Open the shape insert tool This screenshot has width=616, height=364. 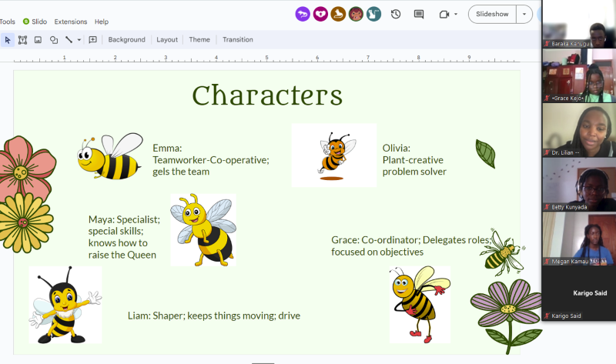tap(53, 39)
